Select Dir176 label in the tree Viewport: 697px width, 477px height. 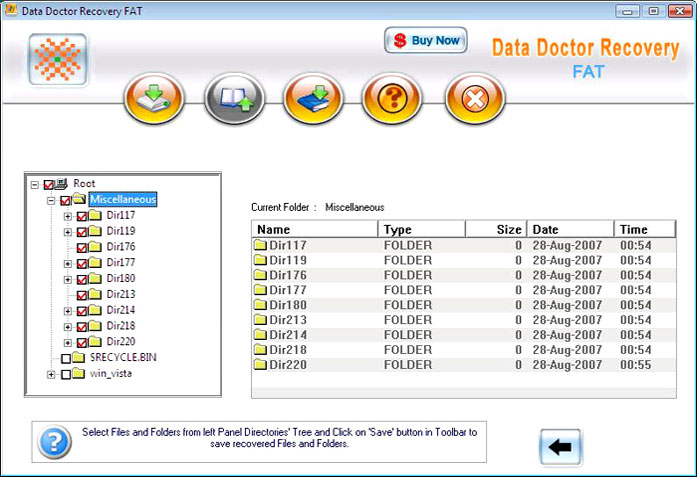(121, 246)
